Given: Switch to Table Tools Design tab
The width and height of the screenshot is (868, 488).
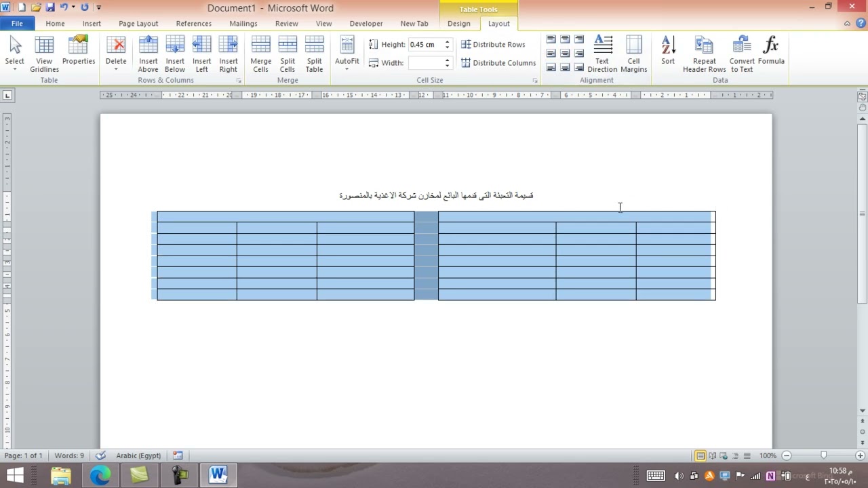Looking at the screenshot, I should point(459,24).
